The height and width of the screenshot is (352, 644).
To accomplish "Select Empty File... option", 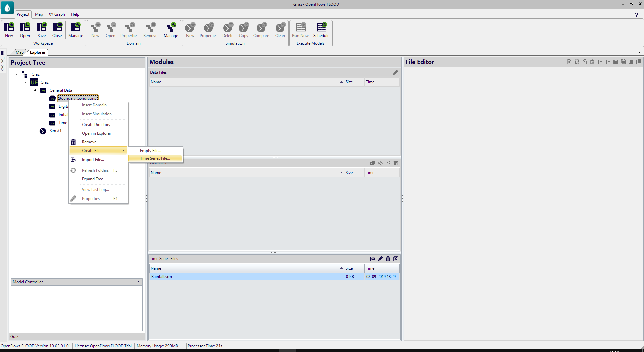I will (156, 151).
